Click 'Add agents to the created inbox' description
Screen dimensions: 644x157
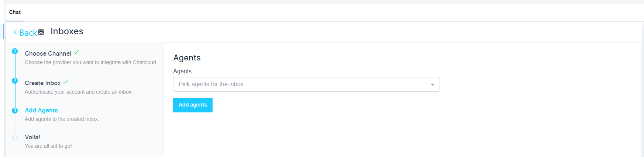[62, 119]
